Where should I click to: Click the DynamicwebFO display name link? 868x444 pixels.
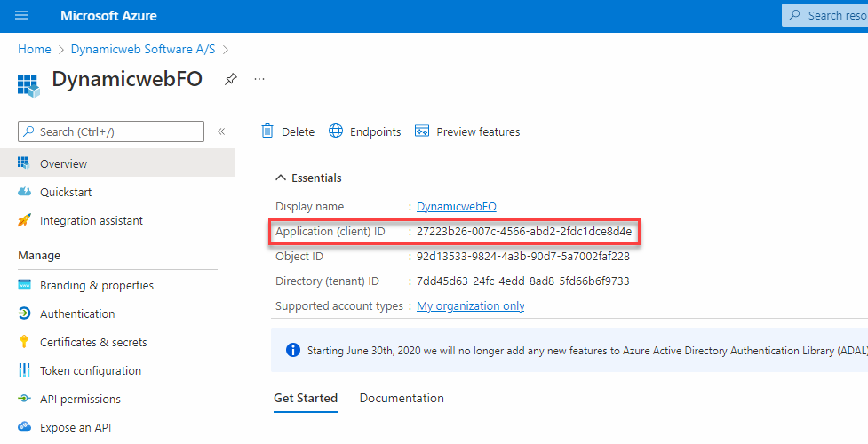(x=457, y=207)
